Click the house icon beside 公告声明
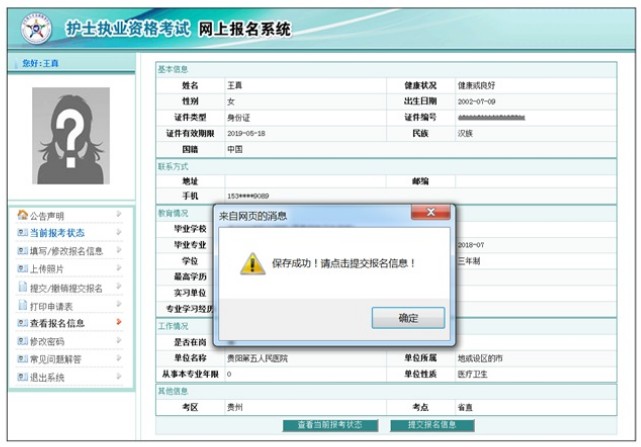 (22, 215)
